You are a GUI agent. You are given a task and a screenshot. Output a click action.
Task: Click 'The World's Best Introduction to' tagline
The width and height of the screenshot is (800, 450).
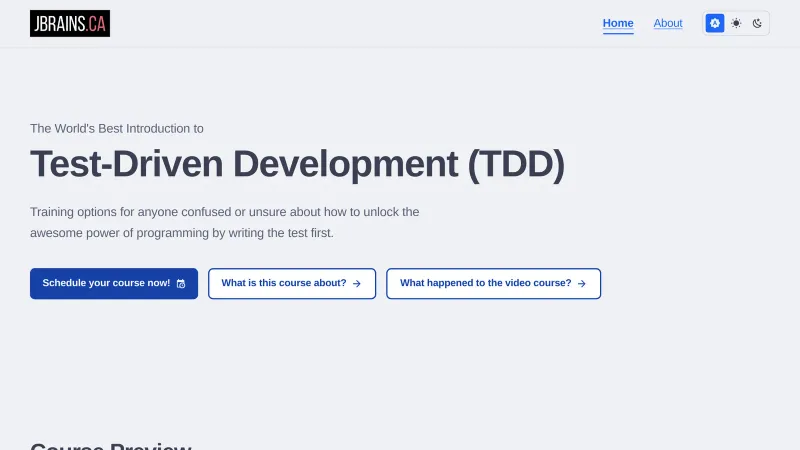(x=117, y=128)
